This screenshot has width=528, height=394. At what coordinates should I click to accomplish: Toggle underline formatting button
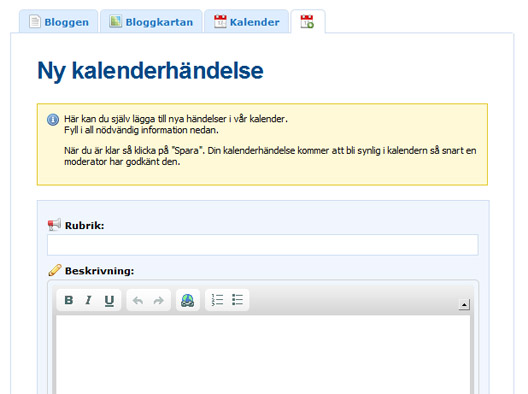pyautogui.click(x=109, y=300)
